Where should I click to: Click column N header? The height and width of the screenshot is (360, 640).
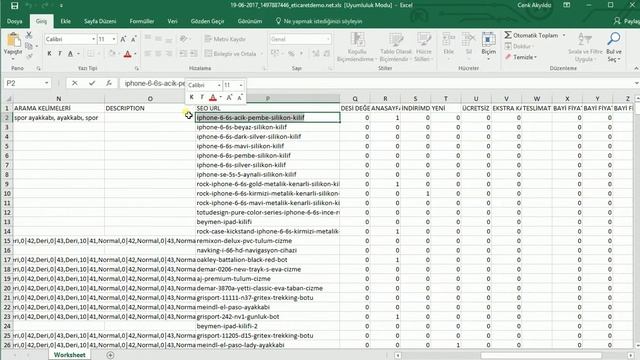click(59, 99)
